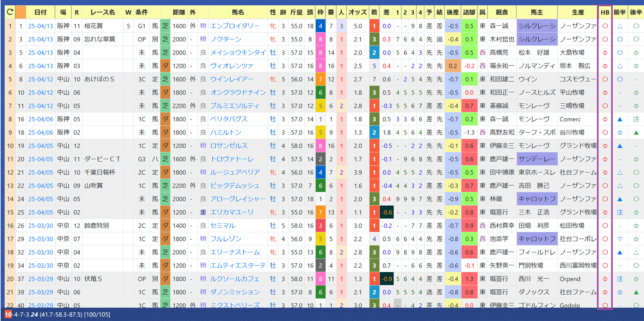The height and width of the screenshot is (321, 644).
Task: Open the セミマル horse link
Action: pyautogui.click(x=223, y=226)
